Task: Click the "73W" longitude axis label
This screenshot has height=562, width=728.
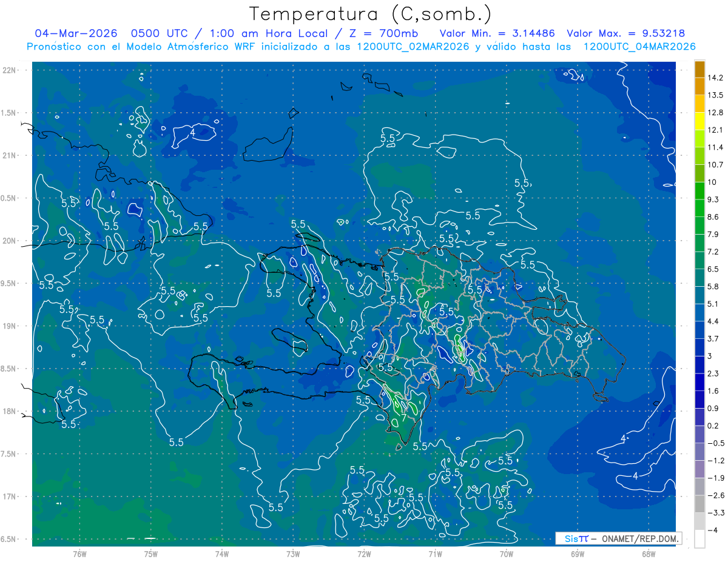Action: pos(293,554)
